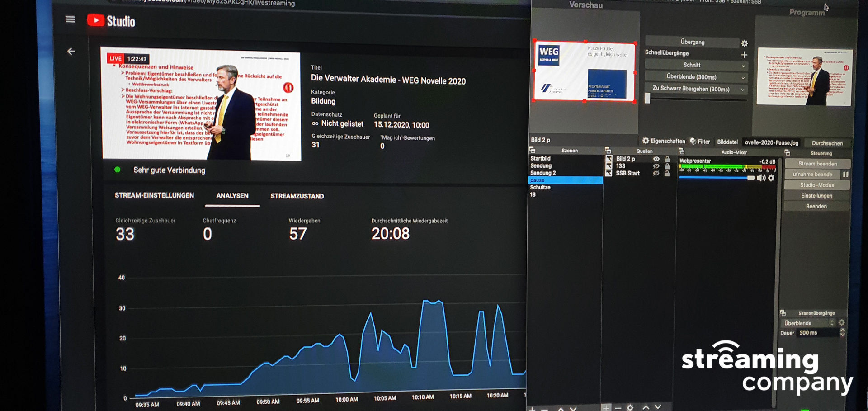Click the YouTube Studio logo

(x=111, y=21)
